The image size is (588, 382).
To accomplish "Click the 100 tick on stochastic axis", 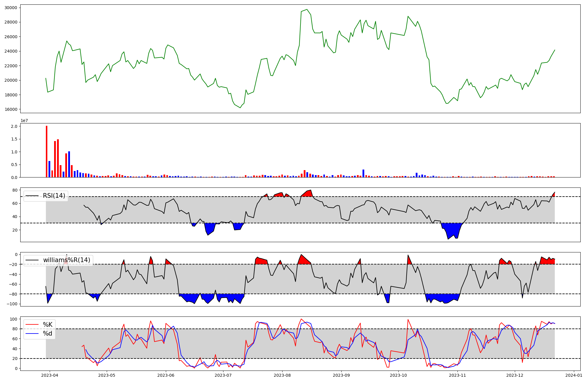I will [x=14, y=319].
